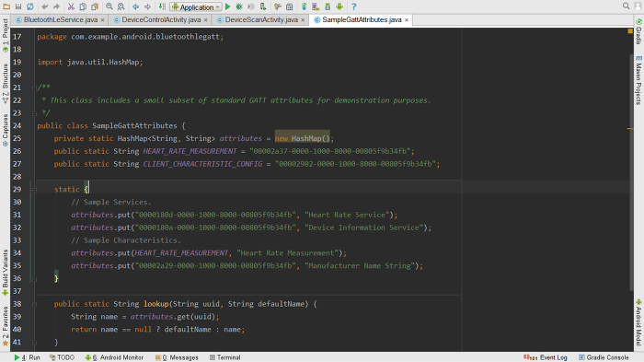Open the TODO tool window

coord(62,357)
